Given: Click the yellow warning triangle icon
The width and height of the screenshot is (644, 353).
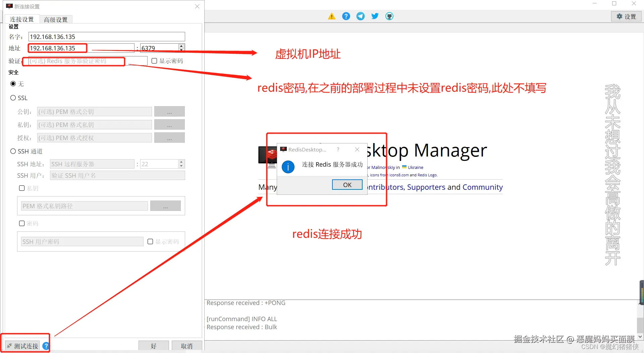Looking at the screenshot, I should click(x=331, y=16).
